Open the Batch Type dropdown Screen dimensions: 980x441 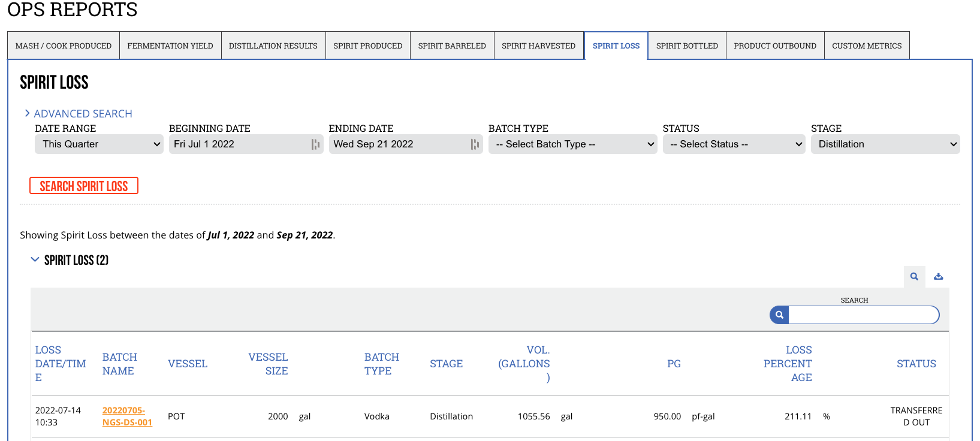tap(572, 144)
